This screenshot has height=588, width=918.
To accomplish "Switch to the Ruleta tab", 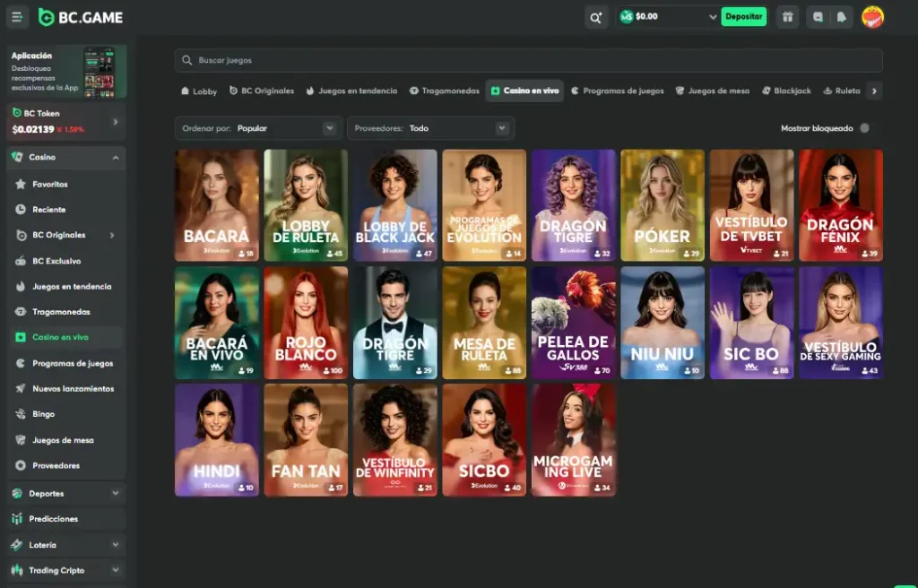I will click(x=842, y=91).
